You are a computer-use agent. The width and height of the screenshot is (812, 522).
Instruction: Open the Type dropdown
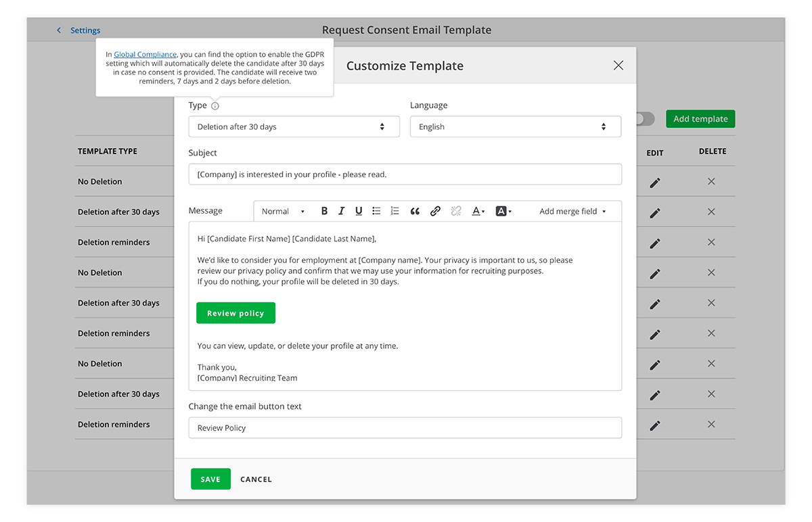294,127
